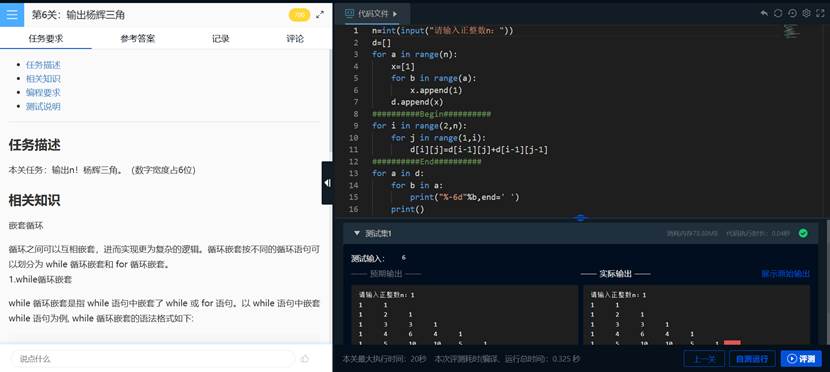The image size is (830, 372).
Task: Collapse the left panel with the side handle
Action: [327, 183]
